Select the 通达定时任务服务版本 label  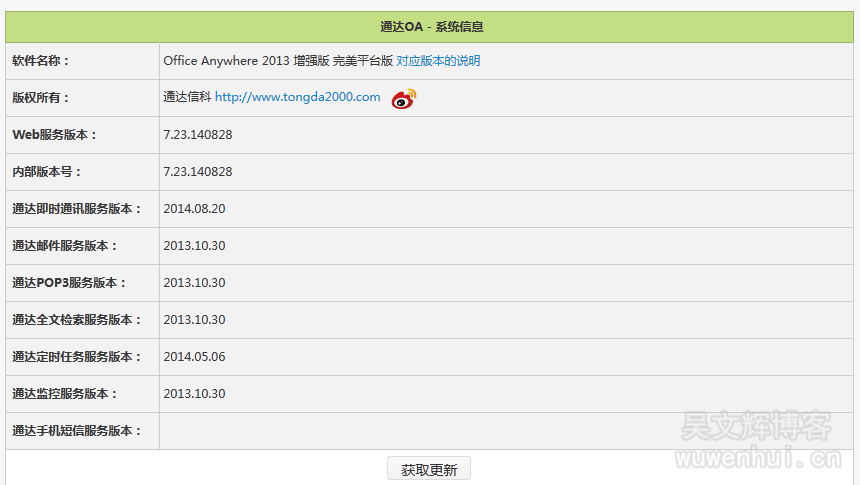(x=77, y=357)
